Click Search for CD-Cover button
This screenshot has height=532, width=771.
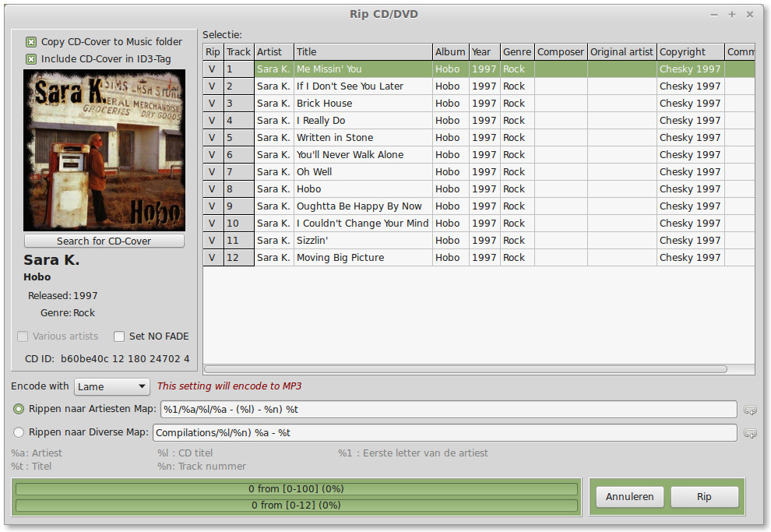point(104,241)
